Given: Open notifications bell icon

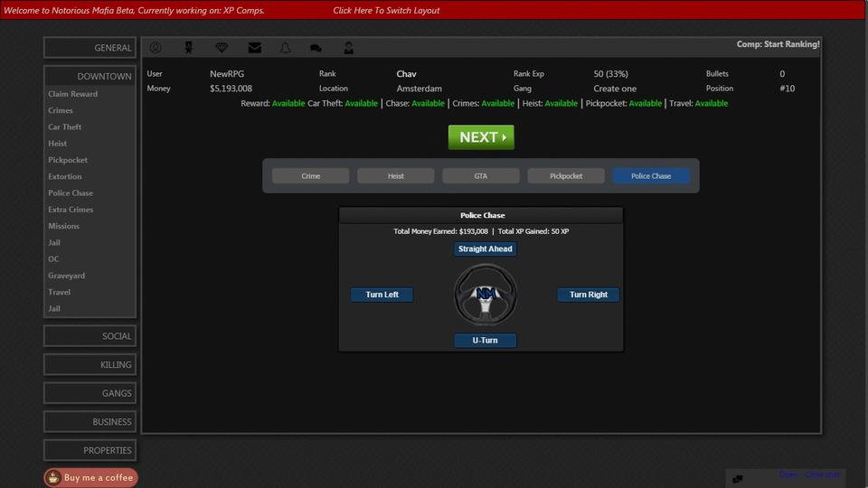Looking at the screenshot, I should pos(285,48).
